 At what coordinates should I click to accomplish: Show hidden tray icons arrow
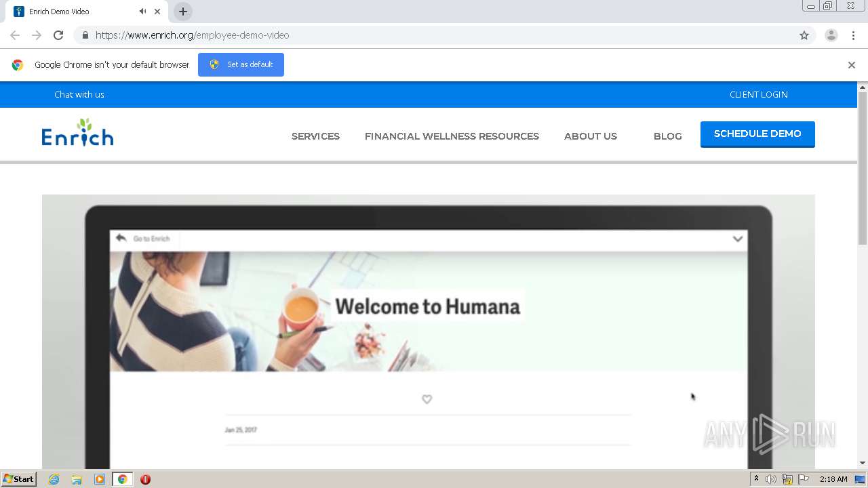click(x=756, y=479)
